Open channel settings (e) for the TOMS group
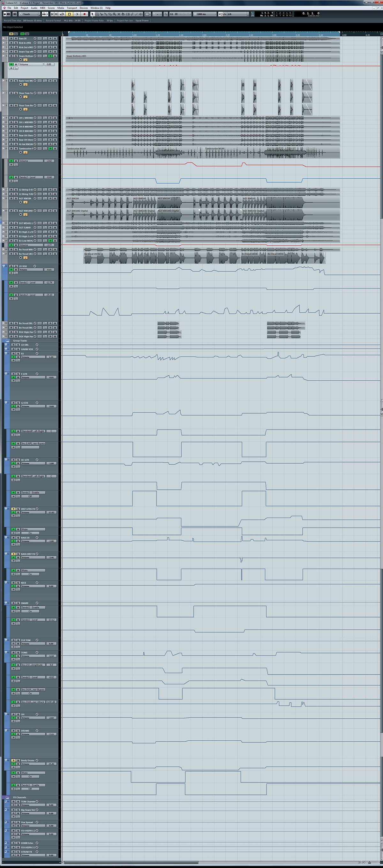Viewport: 383px width, 868px height. [37, 652]
